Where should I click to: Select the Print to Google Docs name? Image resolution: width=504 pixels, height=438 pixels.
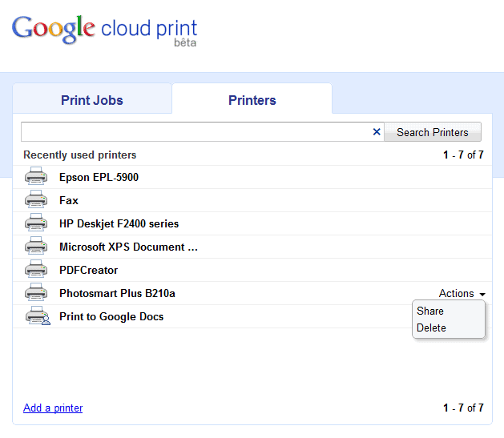click(111, 316)
